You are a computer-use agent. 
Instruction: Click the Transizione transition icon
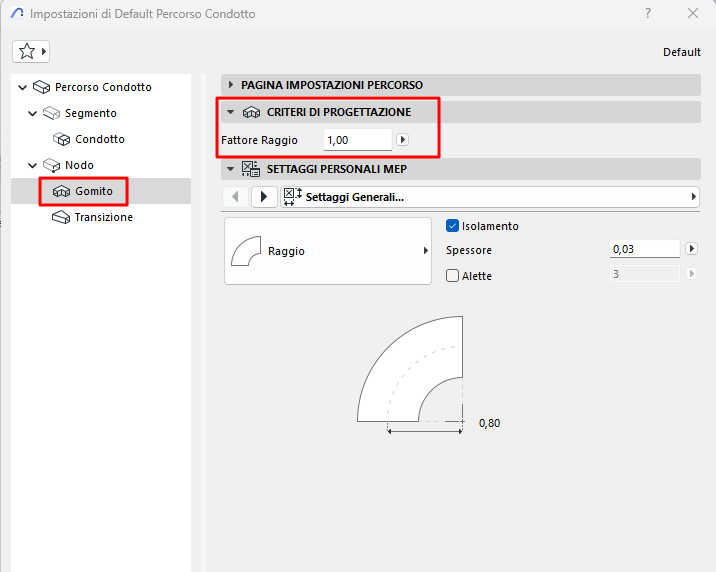pos(61,217)
